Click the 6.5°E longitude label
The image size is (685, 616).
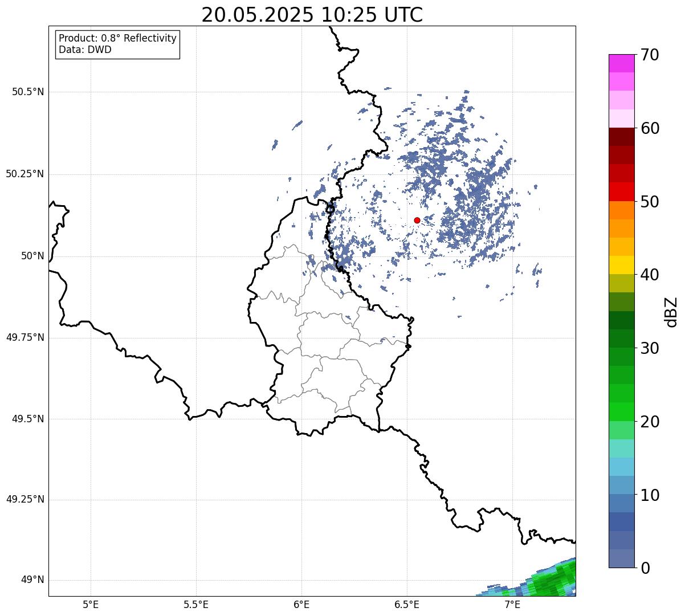(407, 605)
